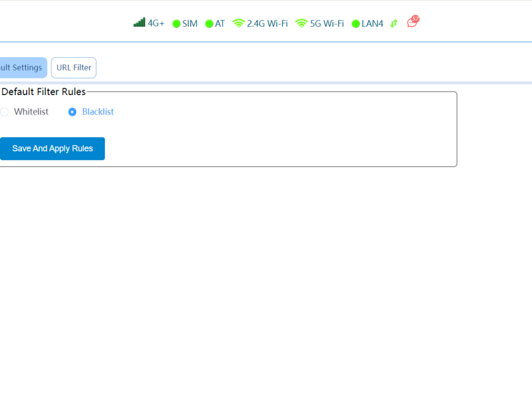
Task: Open the Default Settings tab
Action: [x=22, y=68]
